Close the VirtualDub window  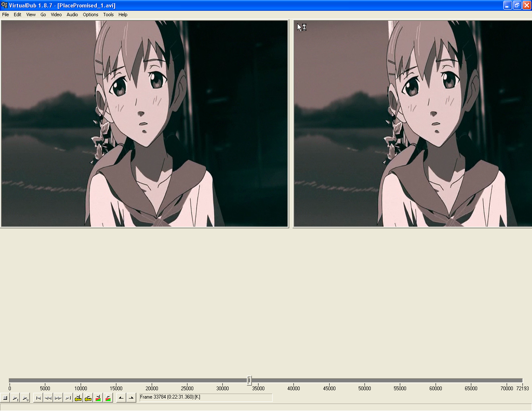tap(527, 5)
